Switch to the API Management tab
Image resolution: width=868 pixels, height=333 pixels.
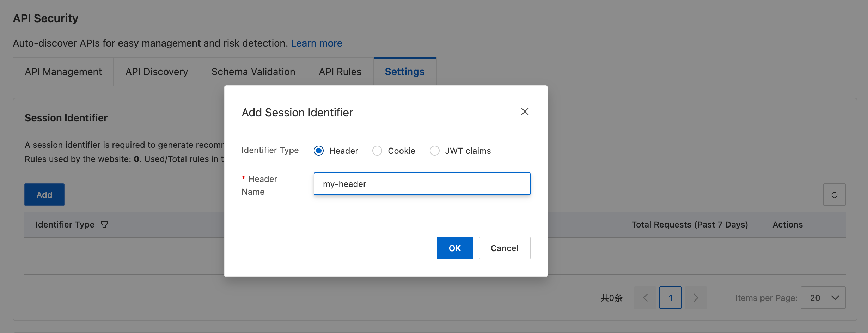63,72
